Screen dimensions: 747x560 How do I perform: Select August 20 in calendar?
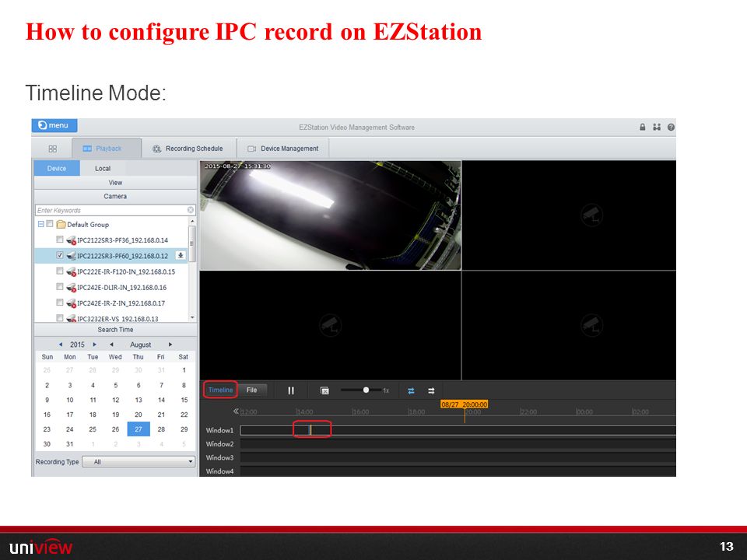[x=139, y=415]
